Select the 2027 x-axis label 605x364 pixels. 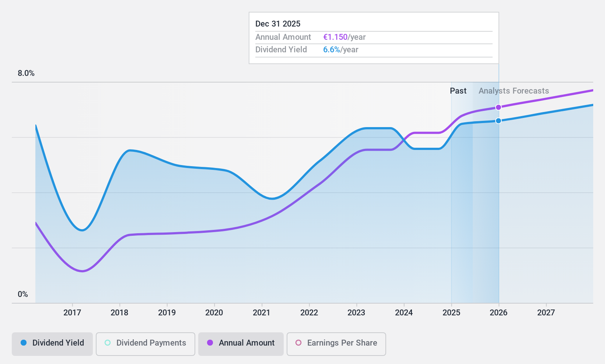click(546, 312)
